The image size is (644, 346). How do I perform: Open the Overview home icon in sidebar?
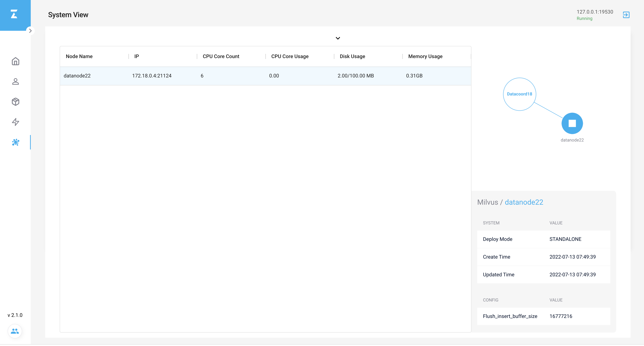click(16, 61)
